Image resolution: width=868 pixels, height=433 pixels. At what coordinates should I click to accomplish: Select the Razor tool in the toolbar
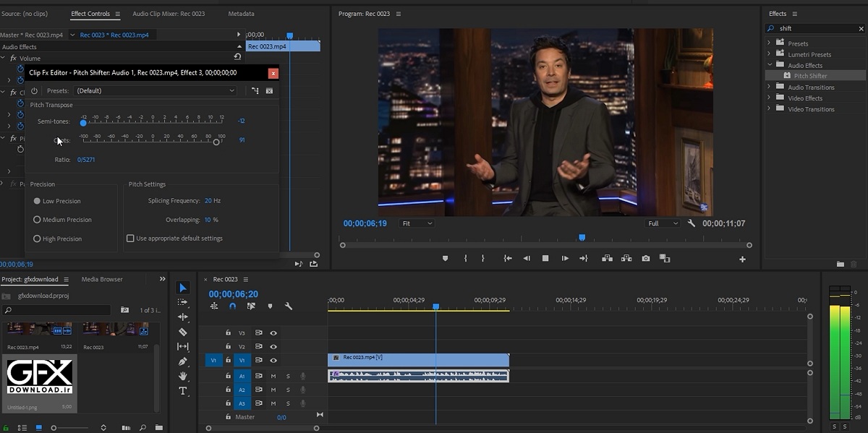click(x=183, y=332)
